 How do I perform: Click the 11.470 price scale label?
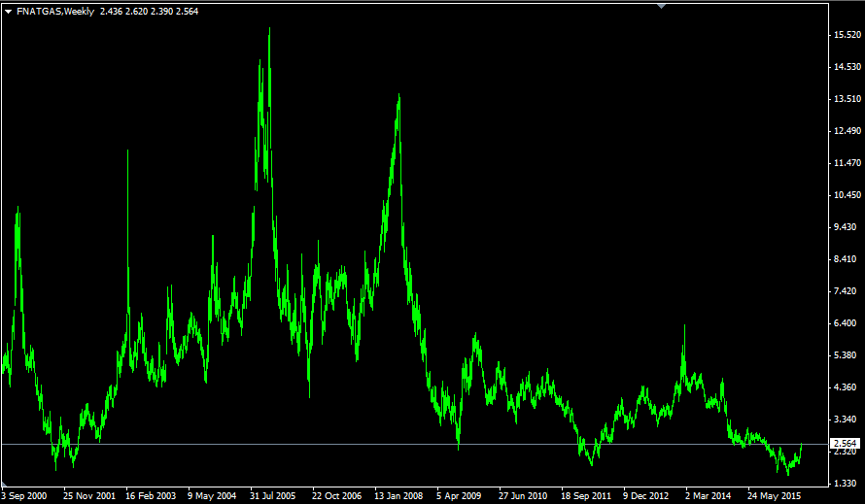pyautogui.click(x=848, y=163)
